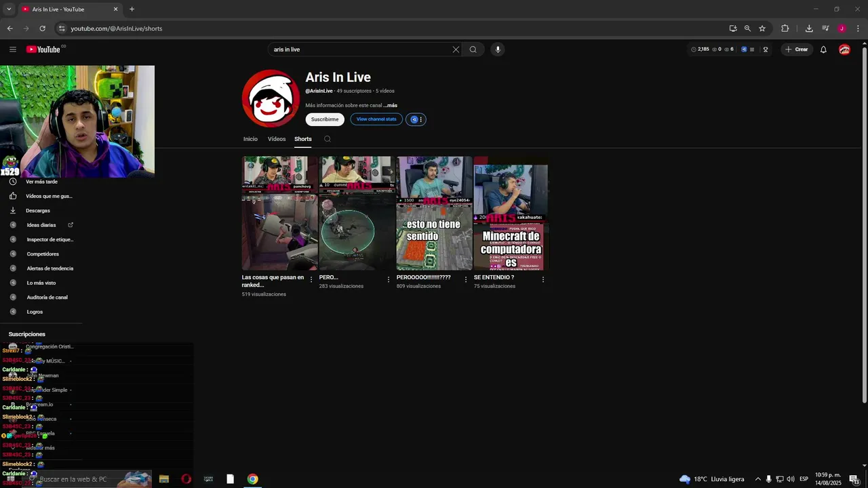Open the YouTube hamburger guide menu
The height and width of the screenshot is (488, 868).
[13, 49]
